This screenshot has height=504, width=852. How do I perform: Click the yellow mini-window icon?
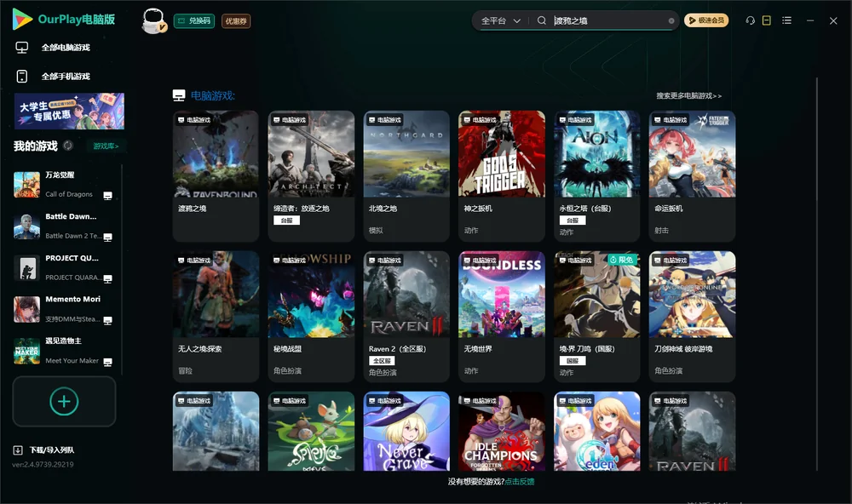tap(767, 20)
